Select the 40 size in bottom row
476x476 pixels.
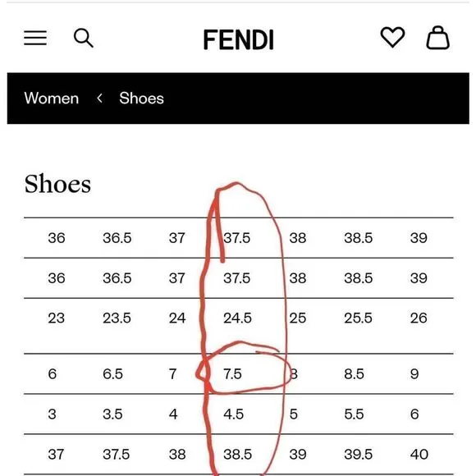pyautogui.click(x=419, y=455)
